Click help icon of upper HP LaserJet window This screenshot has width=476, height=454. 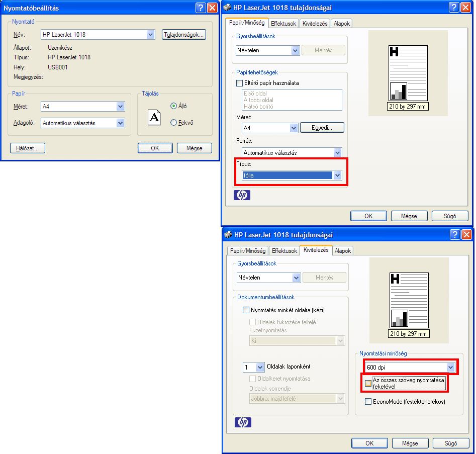(454, 7)
